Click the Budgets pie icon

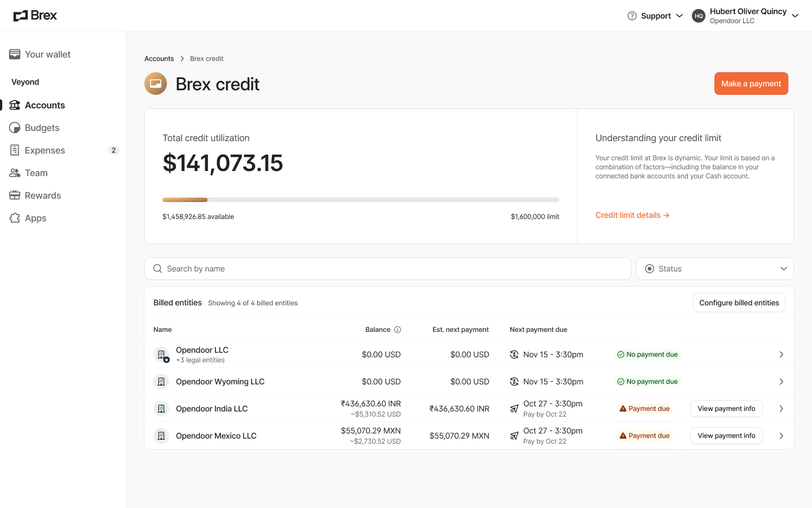[x=15, y=128]
